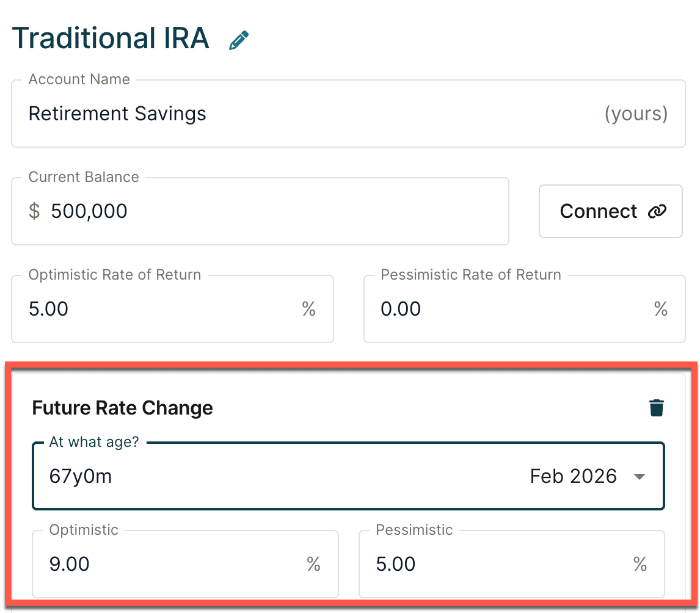Image resolution: width=700 pixels, height=613 pixels.
Task: Click the Current Balance 500,000 field
Action: (183, 211)
